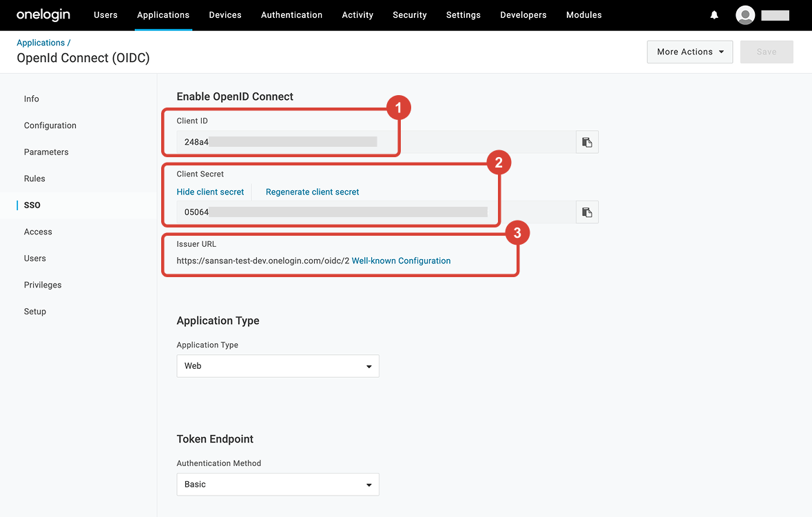
Task: Click the Client Secret field starting 05064
Action: pos(376,212)
